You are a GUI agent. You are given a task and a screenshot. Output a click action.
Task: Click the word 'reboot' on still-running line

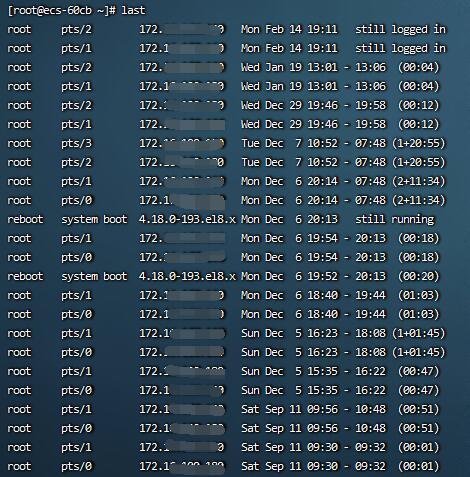point(25,219)
